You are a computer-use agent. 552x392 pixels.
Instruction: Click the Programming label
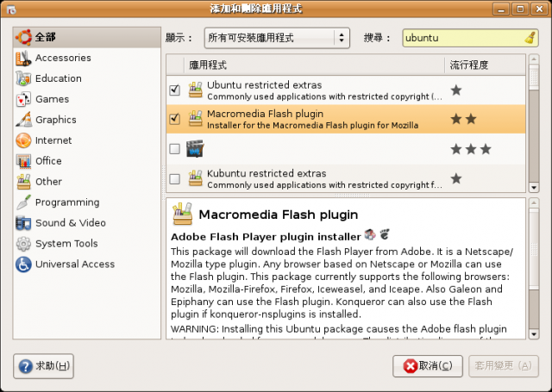coord(67,202)
